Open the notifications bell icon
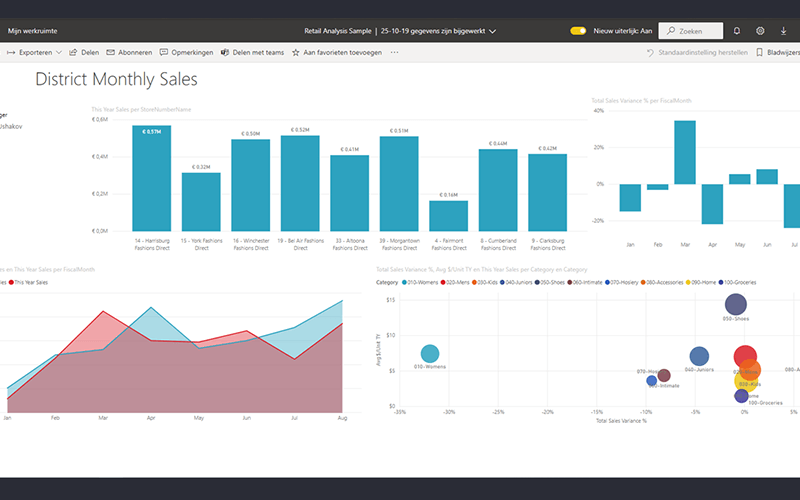This screenshot has height=500, width=800. 737,31
